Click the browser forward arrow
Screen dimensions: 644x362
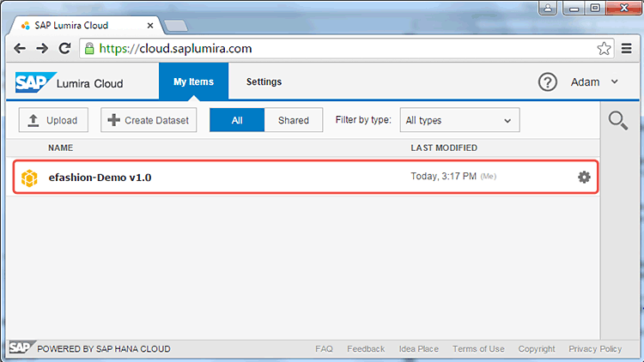pyautogui.click(x=42, y=48)
